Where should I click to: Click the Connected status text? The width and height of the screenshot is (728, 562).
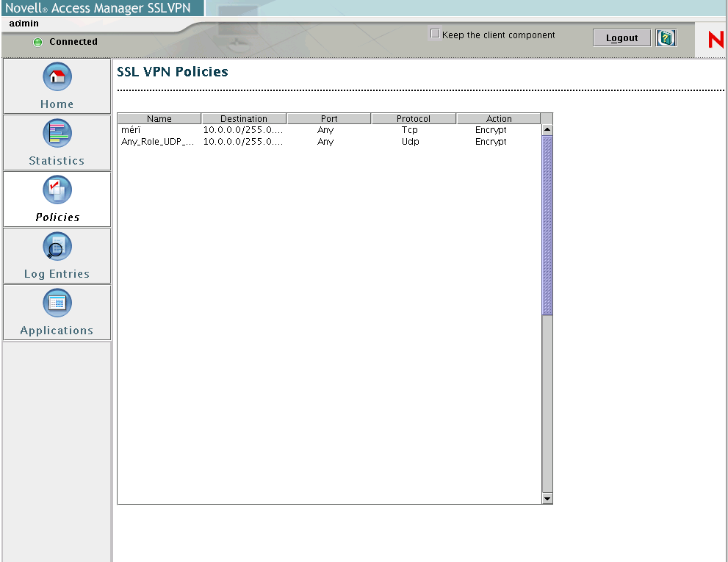(x=73, y=42)
